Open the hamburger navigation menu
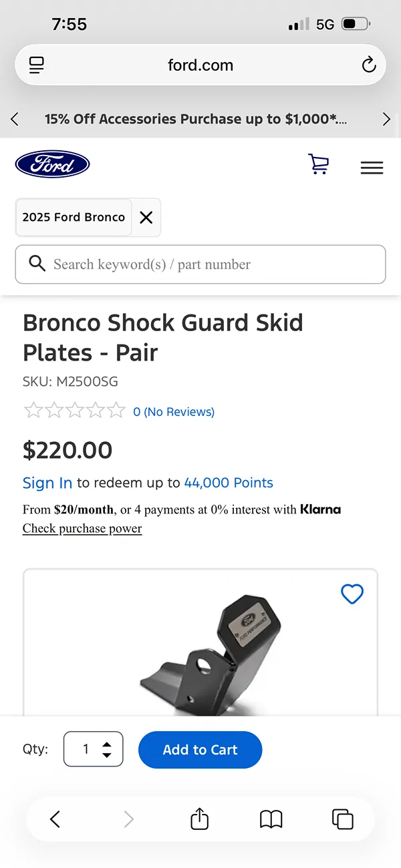 tap(372, 167)
